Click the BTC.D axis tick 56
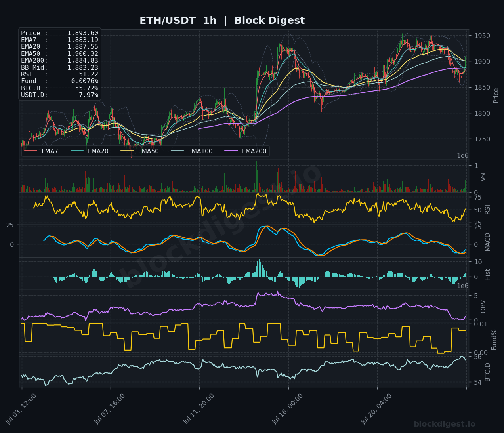504x433 pixels. 477,357
